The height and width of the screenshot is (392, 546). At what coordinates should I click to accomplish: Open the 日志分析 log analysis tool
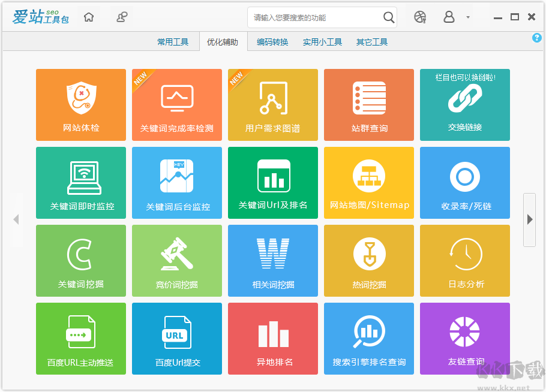click(x=464, y=261)
